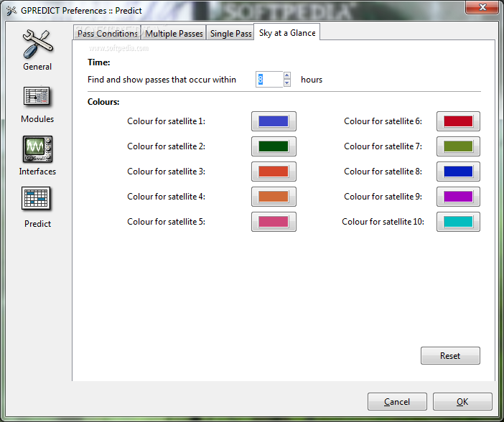Change colour for satellite 8
504x422 pixels.
tap(458, 172)
